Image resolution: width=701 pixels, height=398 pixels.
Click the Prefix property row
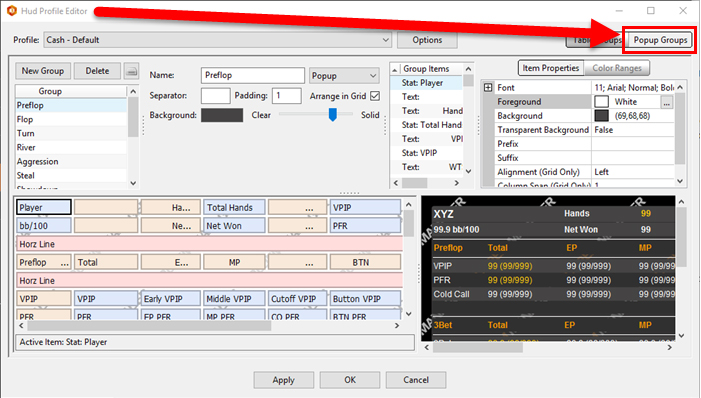click(585, 144)
